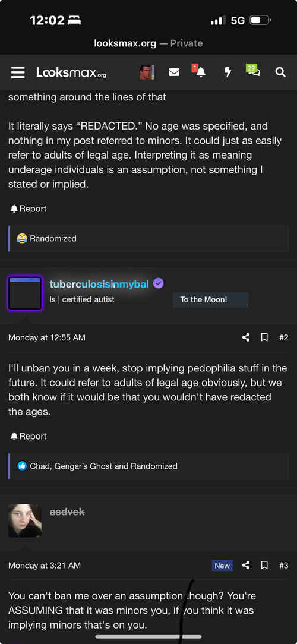Report the first post
Image resolution: width=297 pixels, height=644 pixels.
29,209
